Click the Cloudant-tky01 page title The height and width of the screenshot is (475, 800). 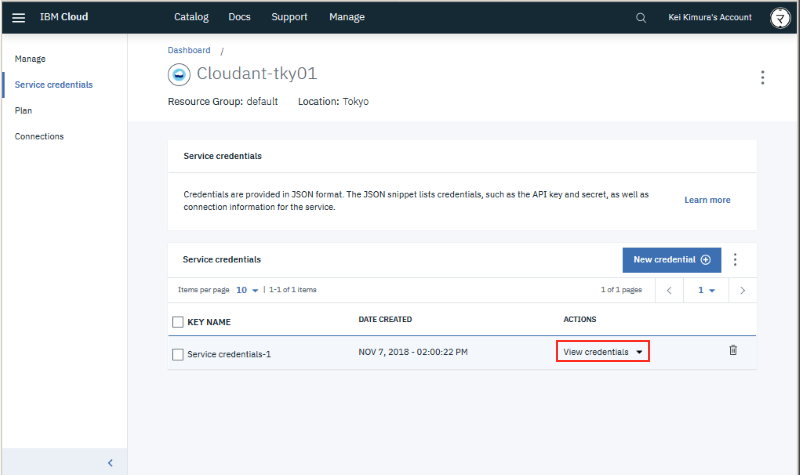point(257,73)
